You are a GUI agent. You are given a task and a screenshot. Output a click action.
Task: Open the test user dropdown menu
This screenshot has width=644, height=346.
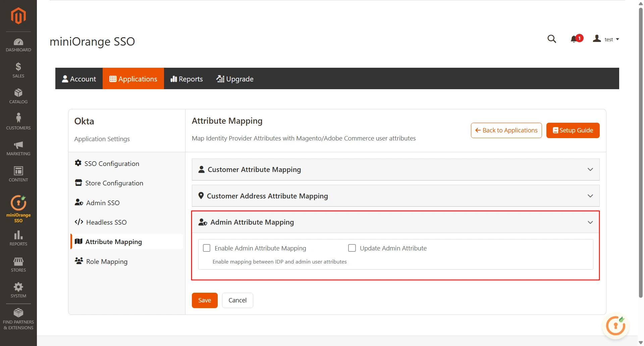click(610, 39)
